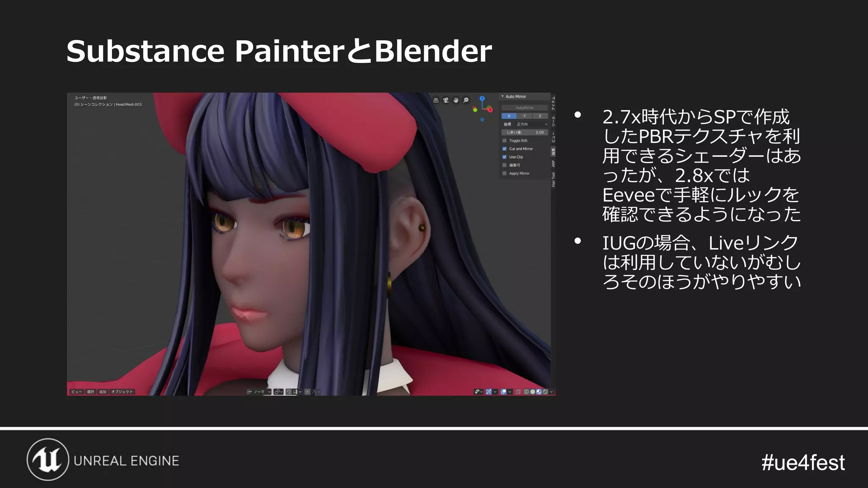Open the pivot point dropdown

[278, 392]
